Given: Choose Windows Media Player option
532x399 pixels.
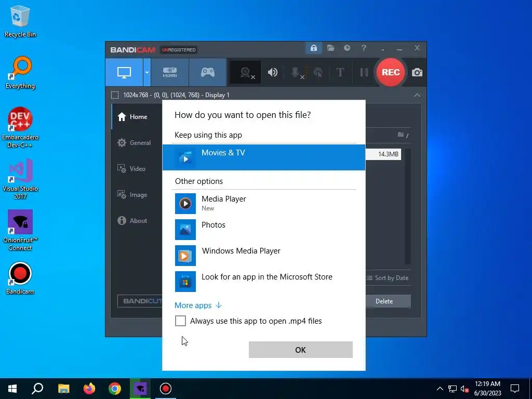Looking at the screenshot, I should [x=263, y=256].
